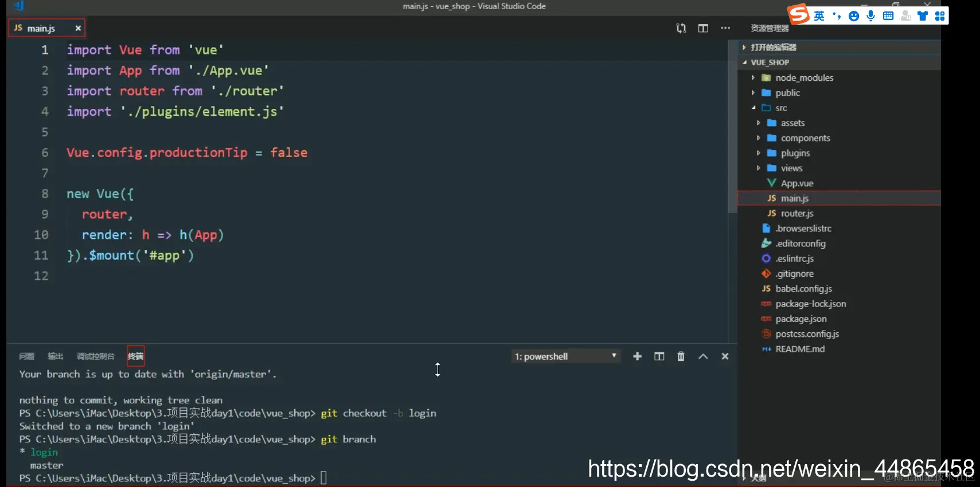Click the editor vertical scrollbar
This screenshot has height=487, width=980.
[732, 126]
